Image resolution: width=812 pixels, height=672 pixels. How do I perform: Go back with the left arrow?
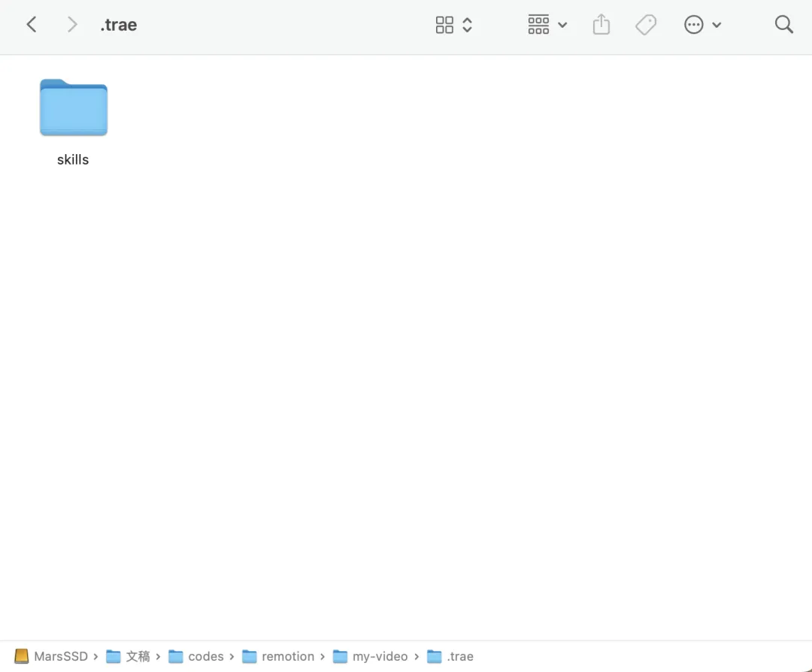pyautogui.click(x=32, y=24)
